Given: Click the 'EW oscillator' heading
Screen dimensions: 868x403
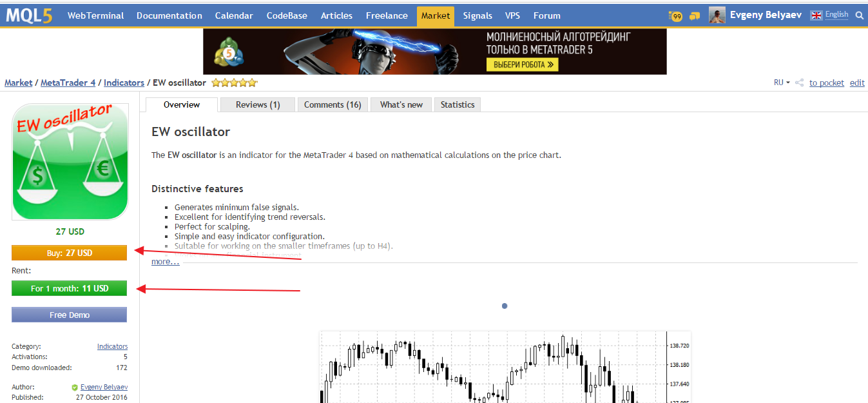Looking at the screenshot, I should (x=191, y=132).
